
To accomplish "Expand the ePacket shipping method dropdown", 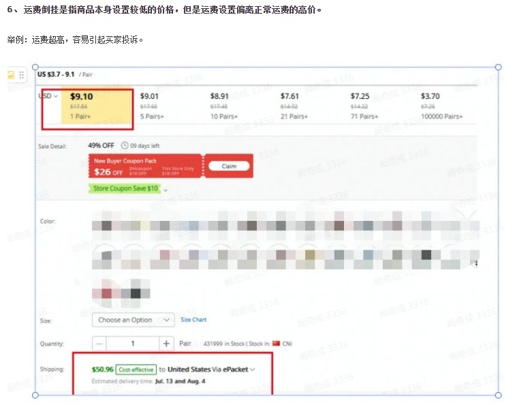I will click(253, 370).
